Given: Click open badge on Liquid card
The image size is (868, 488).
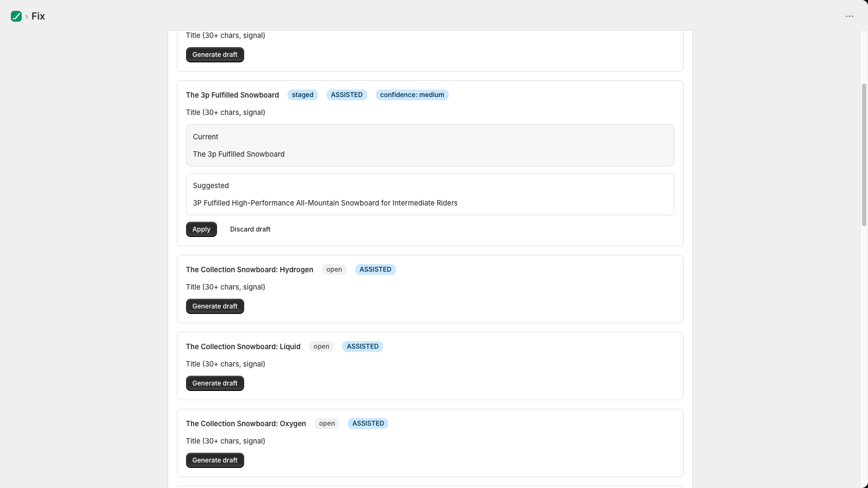Looking at the screenshot, I should click(321, 346).
